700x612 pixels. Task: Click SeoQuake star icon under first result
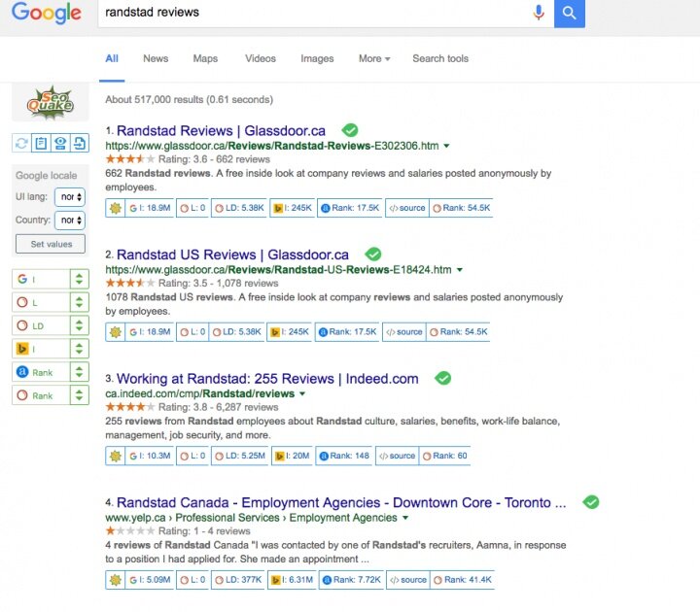[115, 208]
